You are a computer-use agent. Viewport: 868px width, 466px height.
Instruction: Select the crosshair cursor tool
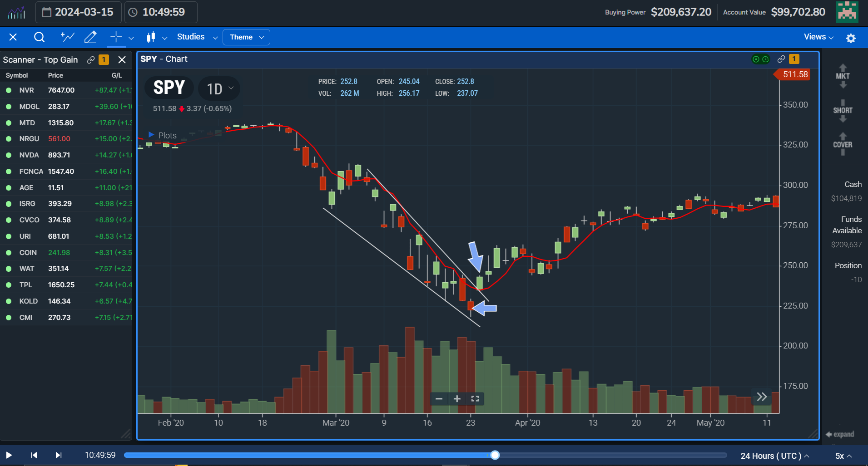pyautogui.click(x=116, y=37)
